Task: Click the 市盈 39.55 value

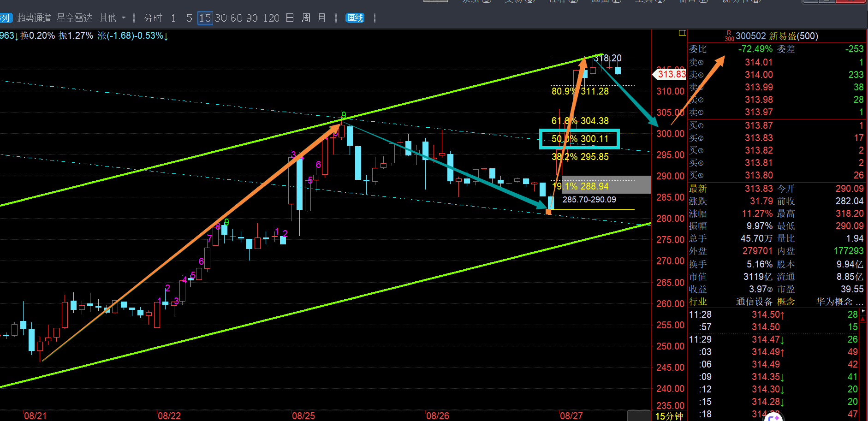Action: pyautogui.click(x=852, y=289)
